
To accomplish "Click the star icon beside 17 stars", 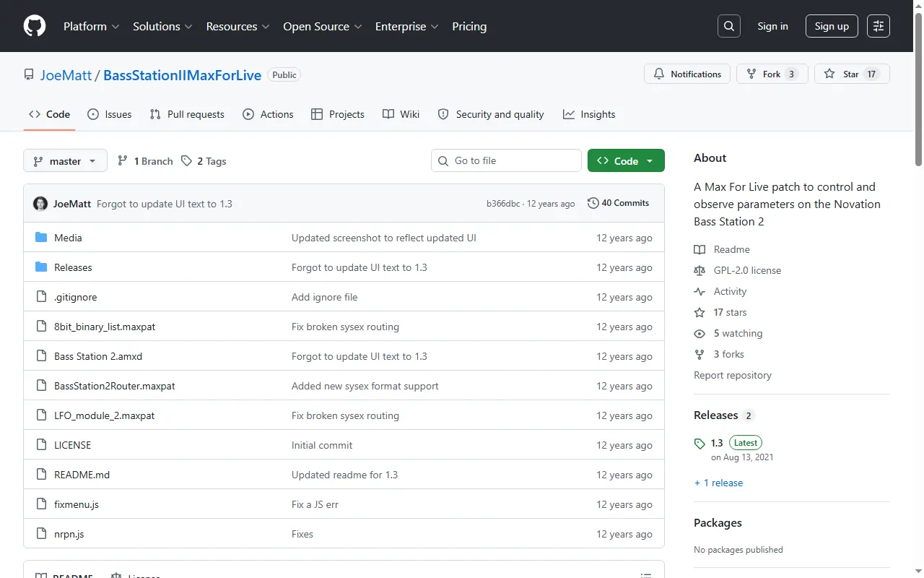I will [x=699, y=312].
